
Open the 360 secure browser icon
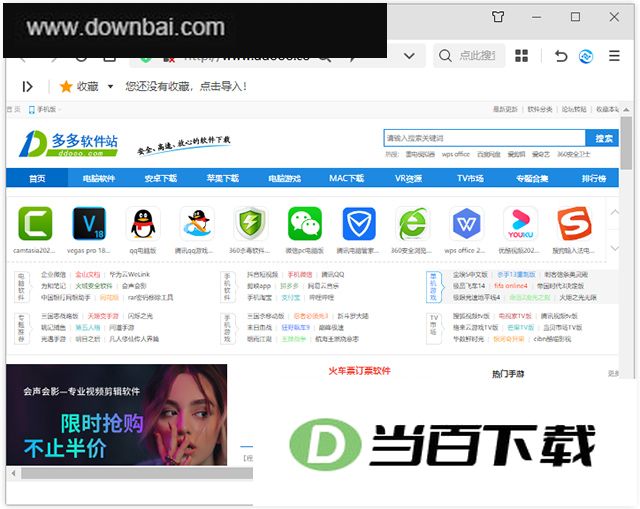413,224
